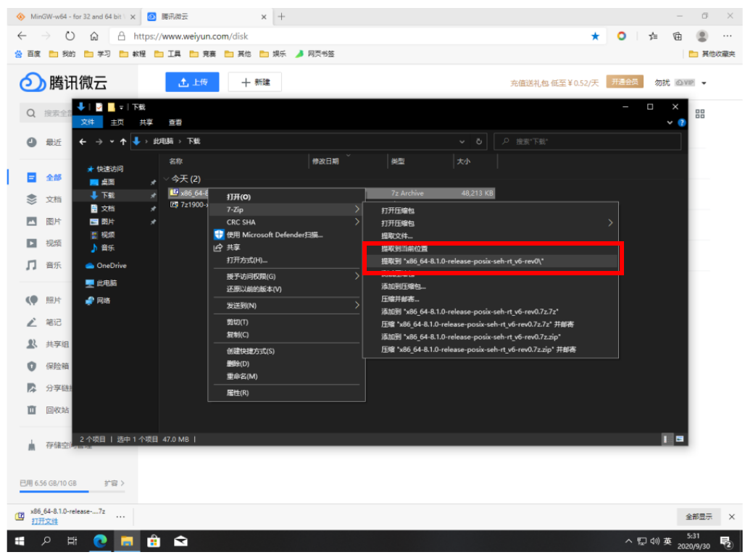The image size is (753, 560).
Task: Select 提取到当前位置 in 7-Zip submenu
Action: pos(404,249)
